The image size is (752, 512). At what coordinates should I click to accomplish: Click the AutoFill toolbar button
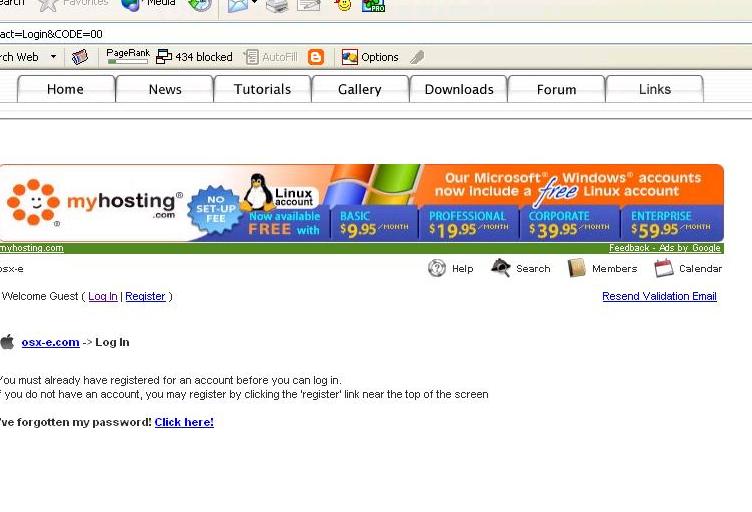(x=271, y=57)
